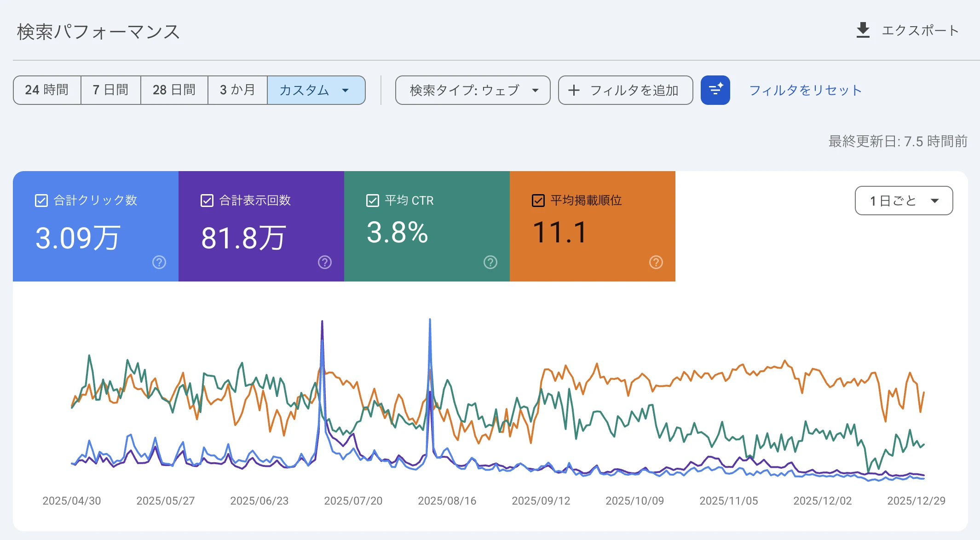Open help icon on 平均 CTR card
980x540 pixels.
(x=490, y=262)
